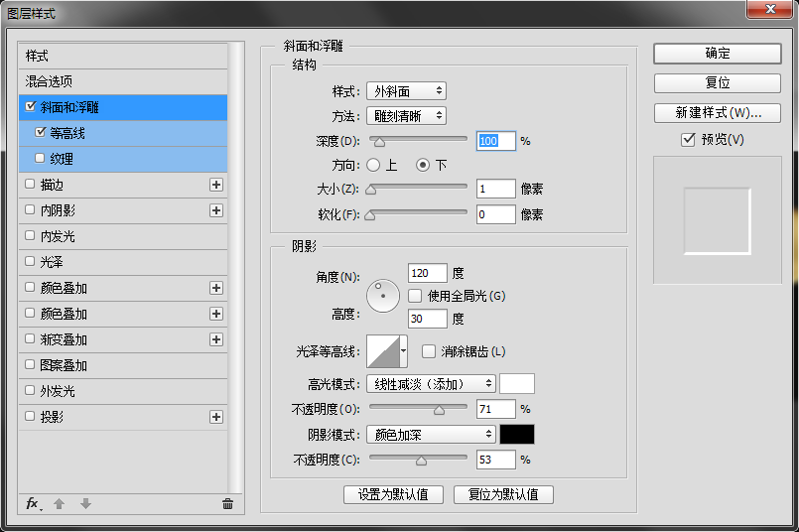Click the move effect down arrow icon

85,504
